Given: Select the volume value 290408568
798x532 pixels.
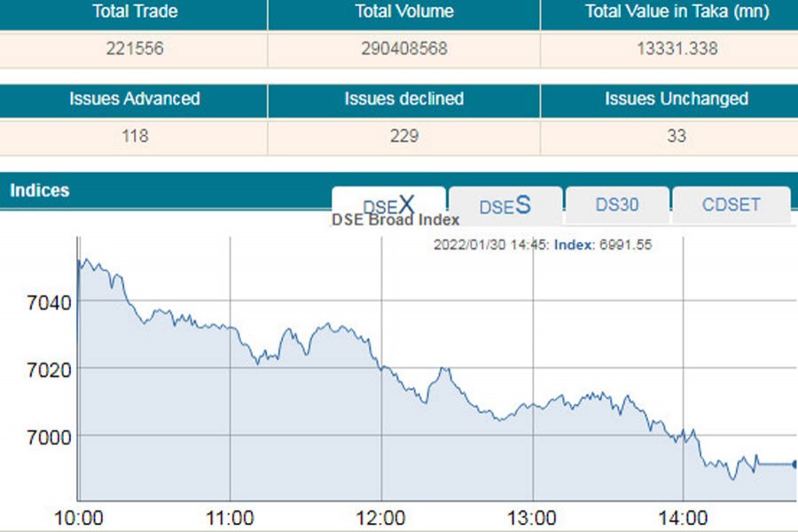Looking at the screenshot, I should click(x=403, y=49).
